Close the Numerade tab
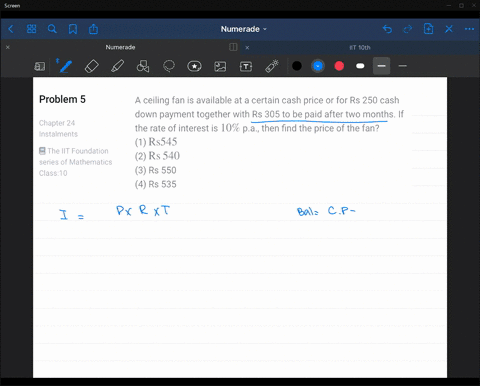This screenshot has height=386, width=480. tap(8, 47)
